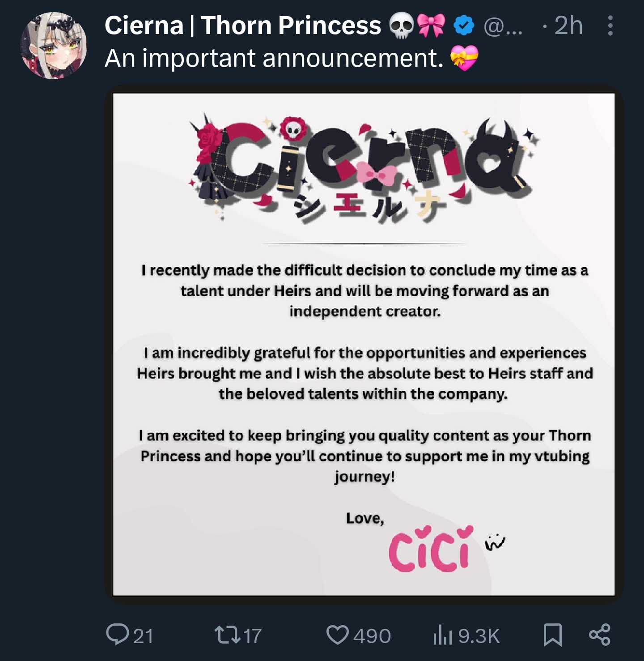The image size is (644, 661).
Task: Click the like count 490
Action: pos(372,636)
